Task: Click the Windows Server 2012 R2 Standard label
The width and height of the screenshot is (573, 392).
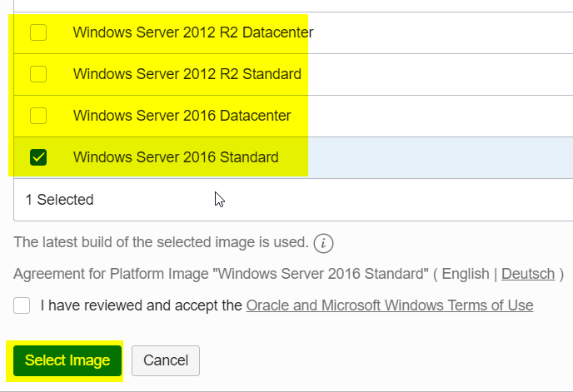Action: coord(187,74)
